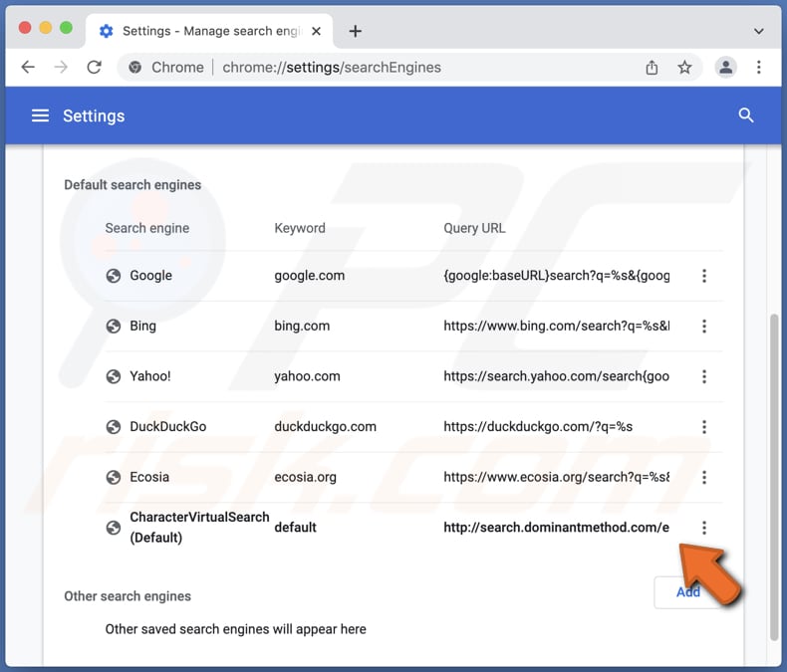Click the duckduckgo.com keyword
Image resolution: width=787 pixels, height=672 pixels.
click(x=325, y=427)
